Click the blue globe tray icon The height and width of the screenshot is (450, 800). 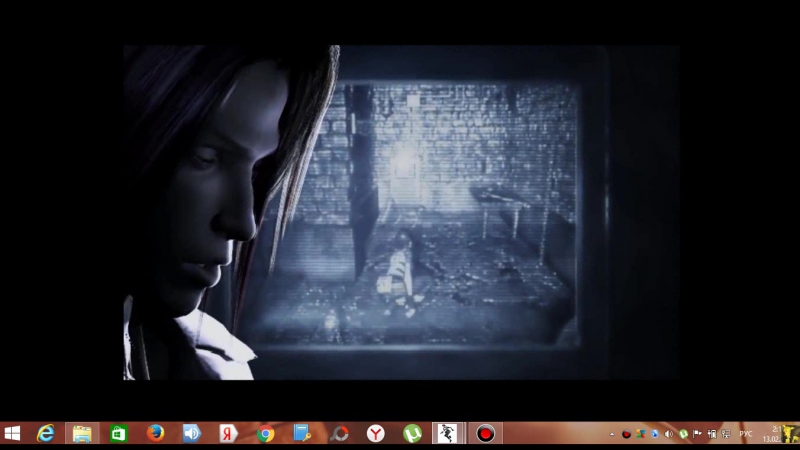coord(655,434)
